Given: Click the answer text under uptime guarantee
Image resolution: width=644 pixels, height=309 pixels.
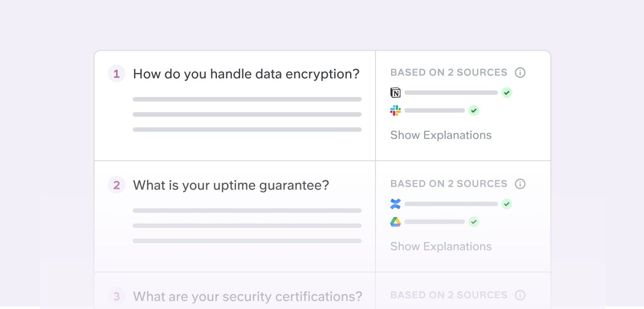Looking at the screenshot, I should click(247, 226).
